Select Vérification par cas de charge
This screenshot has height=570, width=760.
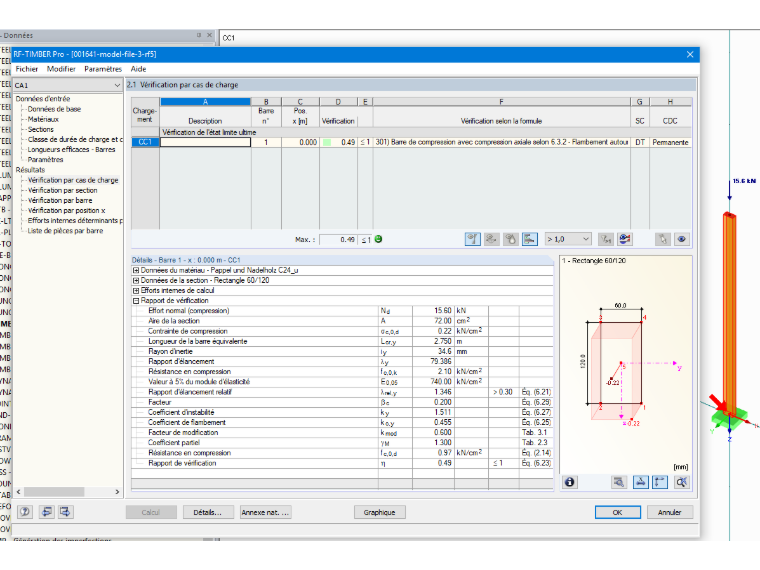pos(73,180)
